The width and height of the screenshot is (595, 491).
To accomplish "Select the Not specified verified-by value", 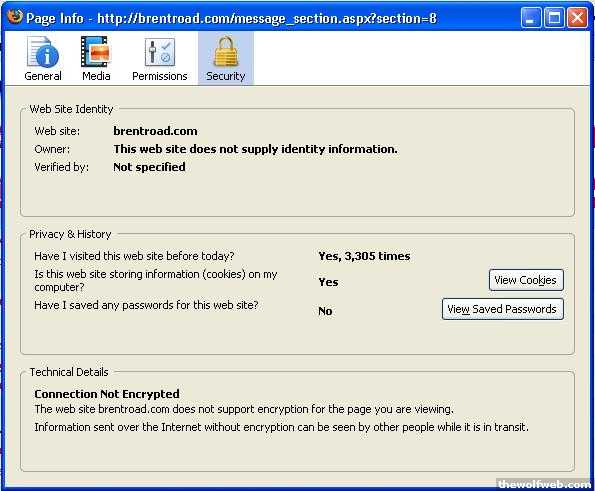I will [150, 167].
